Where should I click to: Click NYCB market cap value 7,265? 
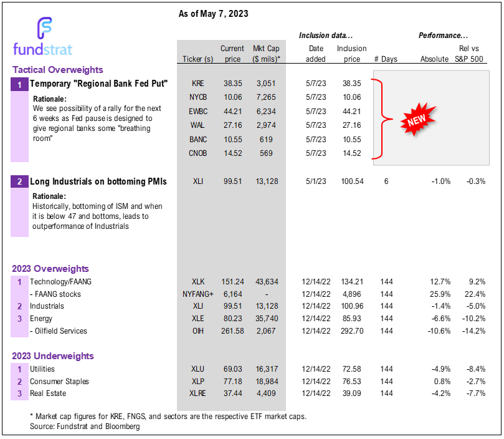(x=266, y=97)
